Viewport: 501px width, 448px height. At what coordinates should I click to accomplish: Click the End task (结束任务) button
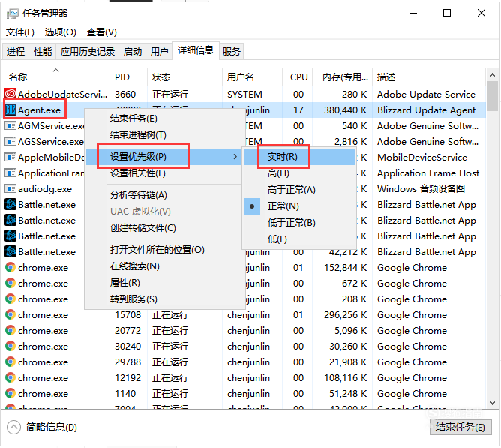(x=460, y=427)
